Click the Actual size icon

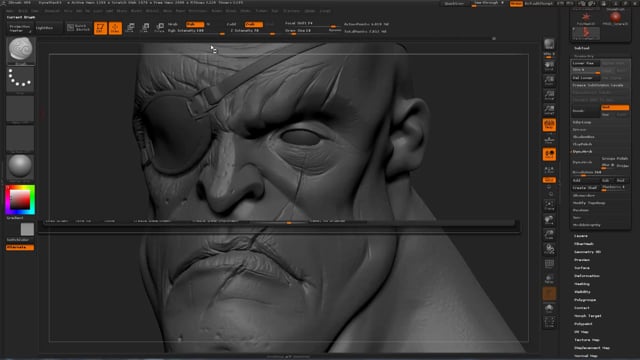[x=549, y=95]
